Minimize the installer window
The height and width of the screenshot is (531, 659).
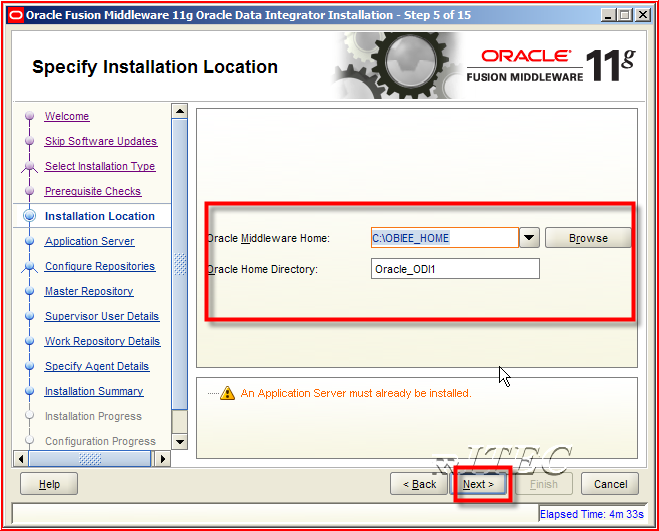click(x=608, y=16)
